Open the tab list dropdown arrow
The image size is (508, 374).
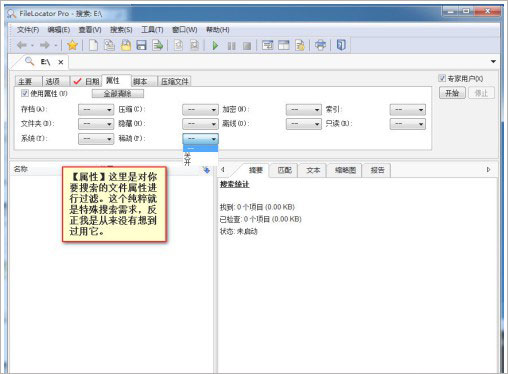coord(493,61)
